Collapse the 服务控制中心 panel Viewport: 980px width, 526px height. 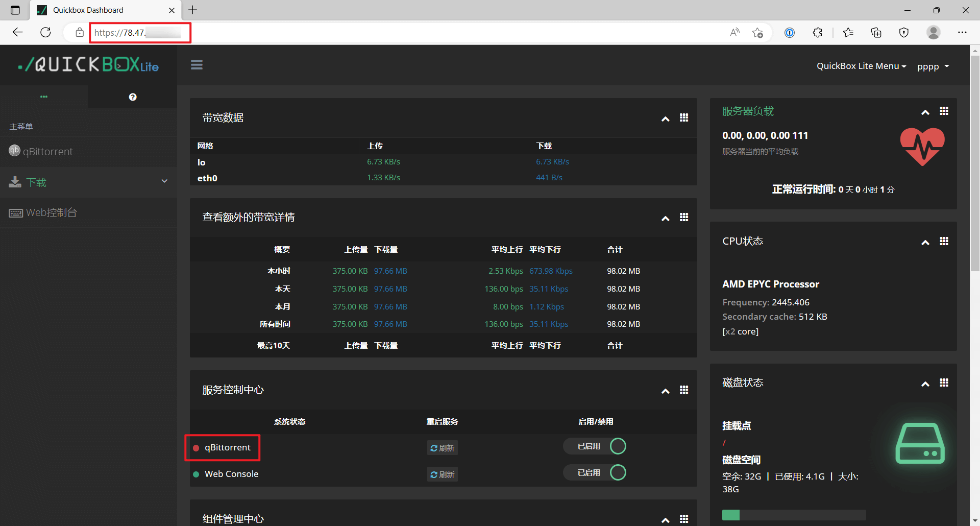click(x=665, y=391)
